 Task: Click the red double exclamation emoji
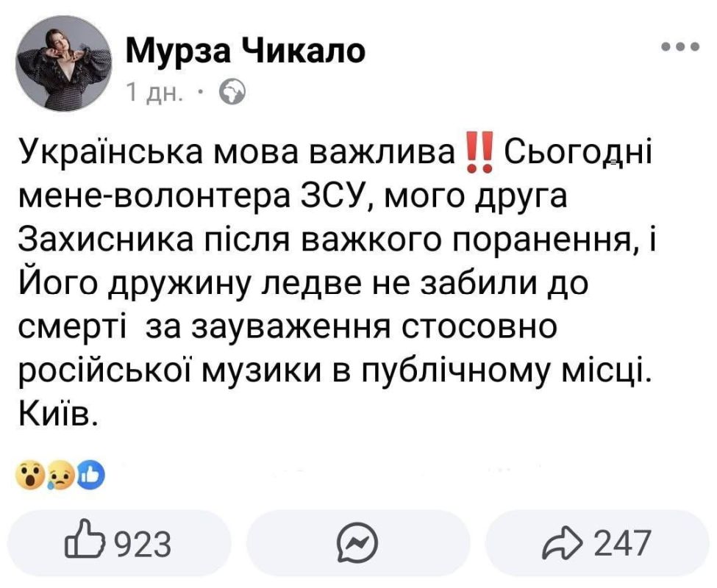[x=479, y=152]
